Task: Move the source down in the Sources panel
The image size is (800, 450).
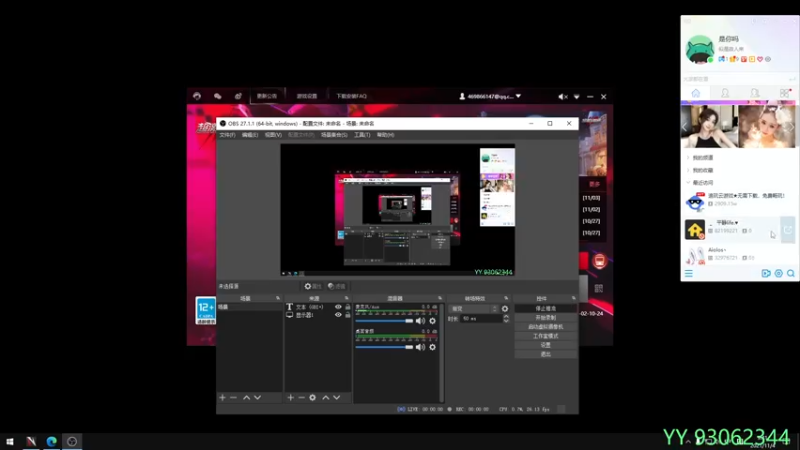Action: pyautogui.click(x=337, y=397)
